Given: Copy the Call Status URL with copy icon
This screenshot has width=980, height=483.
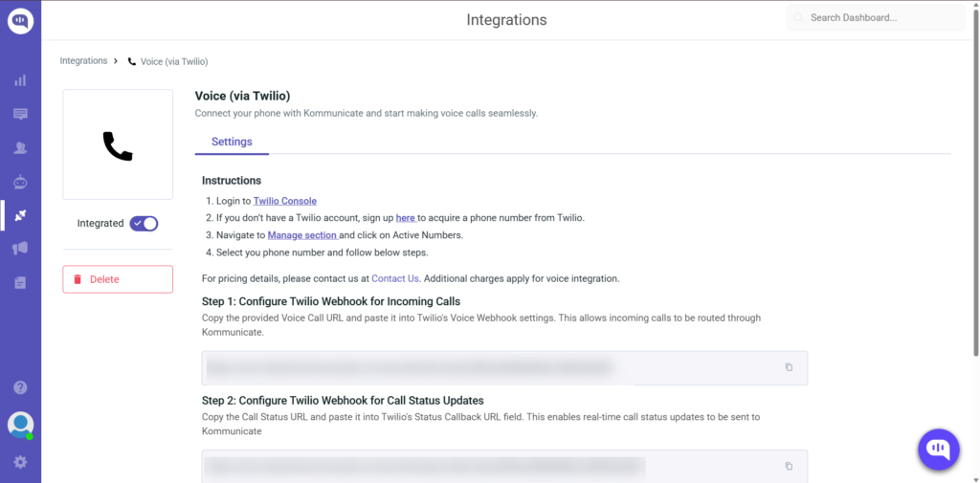Looking at the screenshot, I should point(789,466).
